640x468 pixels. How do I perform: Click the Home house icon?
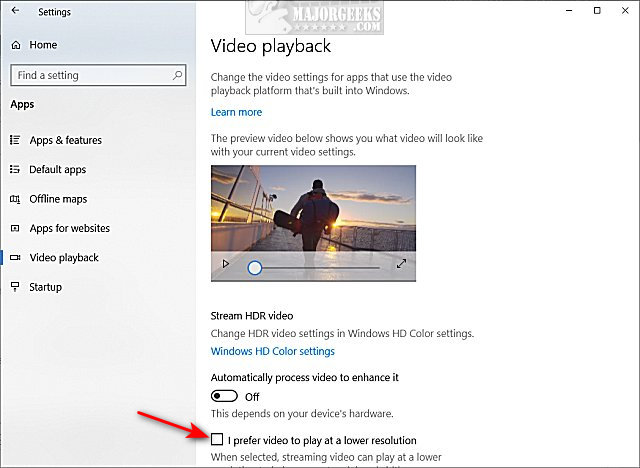[16, 45]
